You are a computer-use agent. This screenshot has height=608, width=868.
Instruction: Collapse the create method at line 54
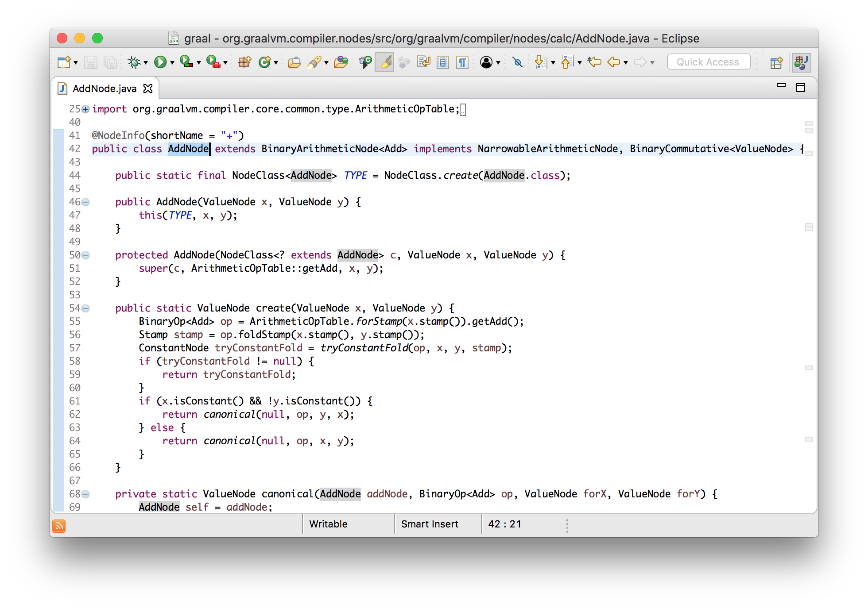tap(85, 308)
